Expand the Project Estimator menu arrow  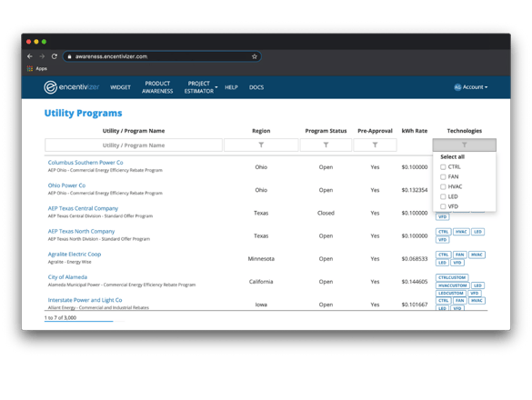(x=216, y=87)
